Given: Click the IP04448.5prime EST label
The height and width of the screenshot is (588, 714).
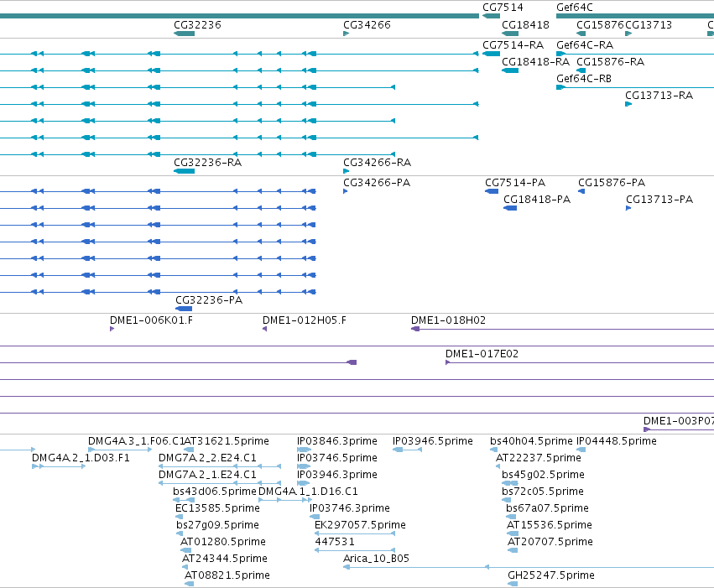Looking at the screenshot, I should click(617, 441).
